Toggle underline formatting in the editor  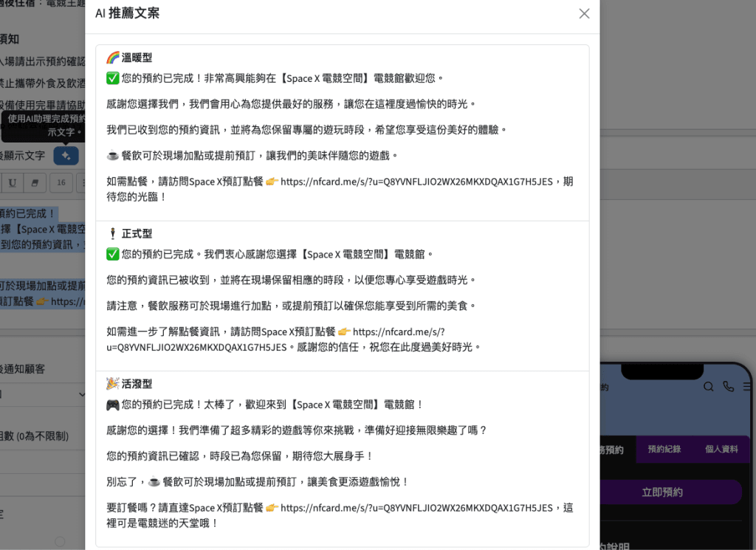click(13, 182)
